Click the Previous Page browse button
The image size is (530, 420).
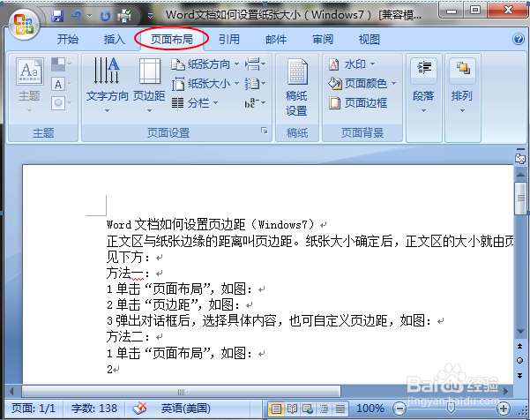click(520, 346)
